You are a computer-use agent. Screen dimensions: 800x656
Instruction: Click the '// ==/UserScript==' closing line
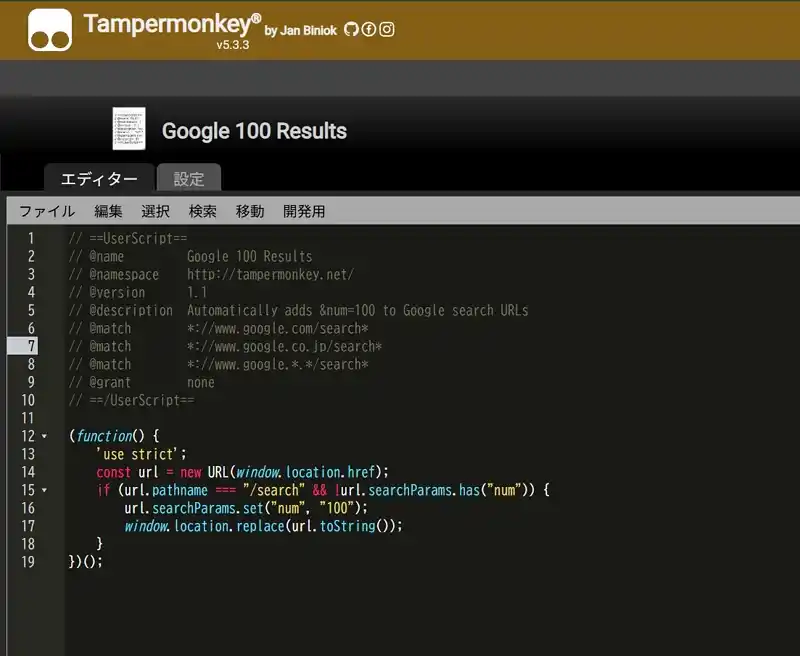132,400
